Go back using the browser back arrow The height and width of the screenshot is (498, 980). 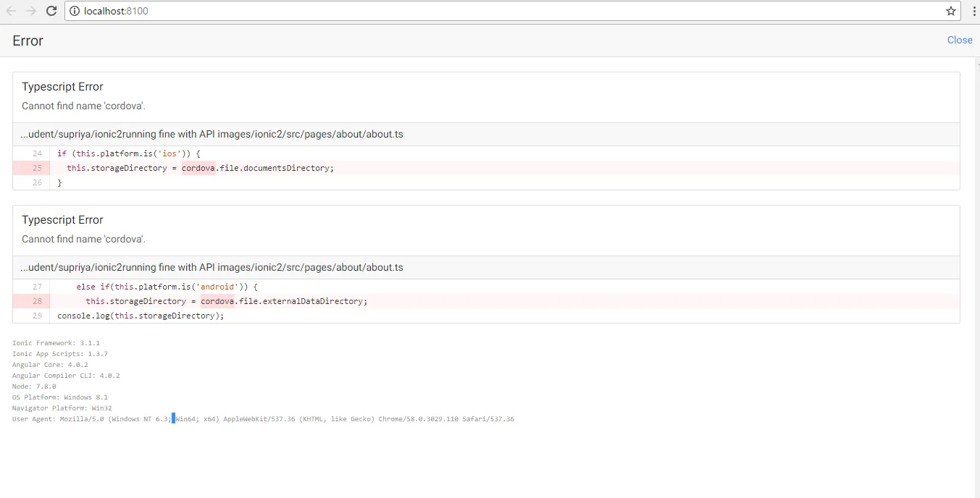tap(11, 11)
